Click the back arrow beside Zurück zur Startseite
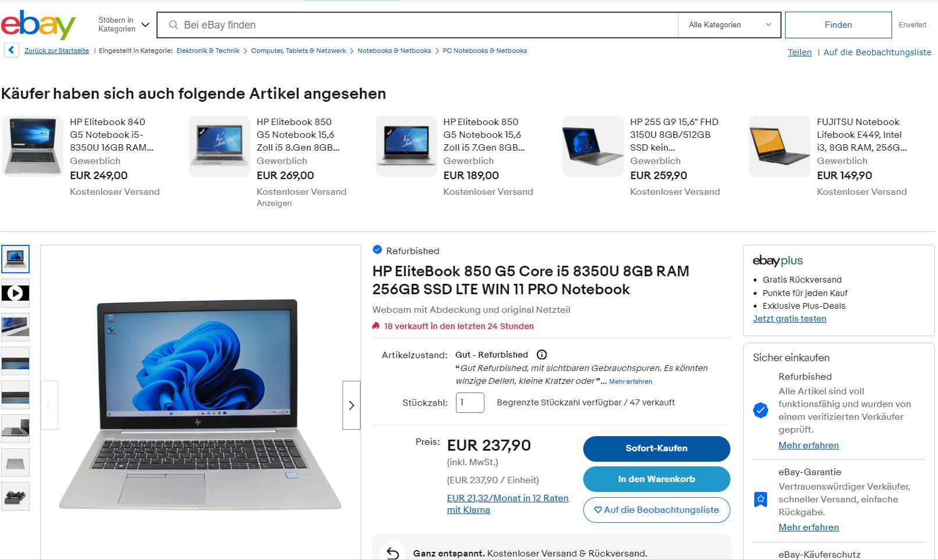Image resolution: width=938 pixels, height=560 pixels. pos(12,51)
